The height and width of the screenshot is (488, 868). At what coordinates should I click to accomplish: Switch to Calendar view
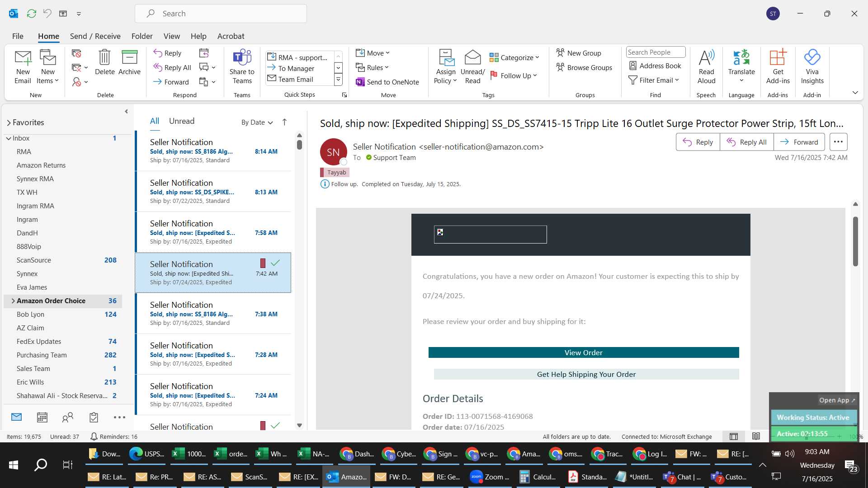coord(42,418)
